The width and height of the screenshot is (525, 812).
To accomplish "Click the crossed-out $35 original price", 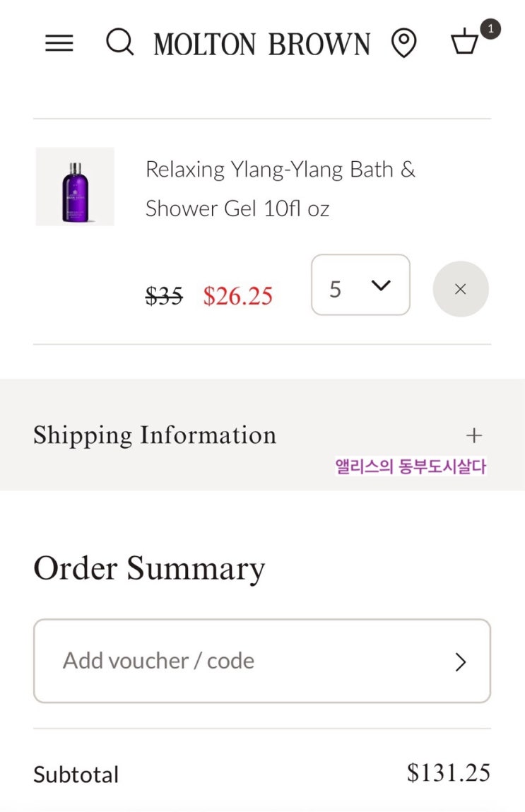I will pos(164,295).
